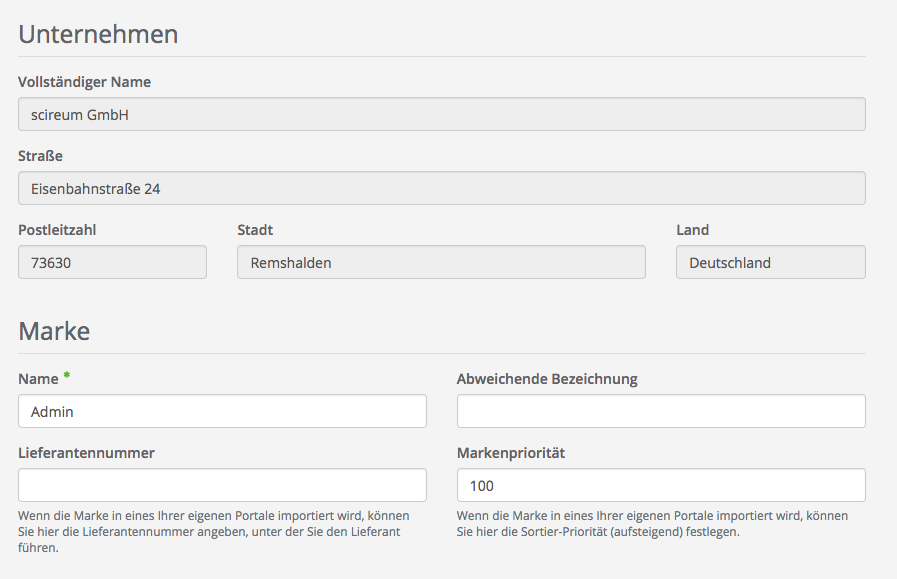Focus the Marke Name field containing Admin
Image resolution: width=897 pixels, height=579 pixels.
pyautogui.click(x=222, y=411)
